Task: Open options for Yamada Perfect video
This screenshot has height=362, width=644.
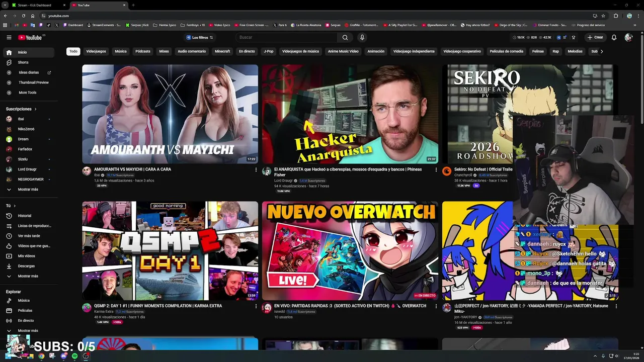Action: (x=616, y=306)
